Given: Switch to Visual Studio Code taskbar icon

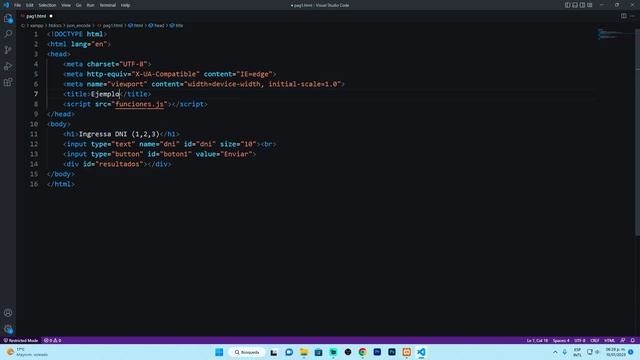Looking at the screenshot, I should pyautogui.click(x=421, y=352).
